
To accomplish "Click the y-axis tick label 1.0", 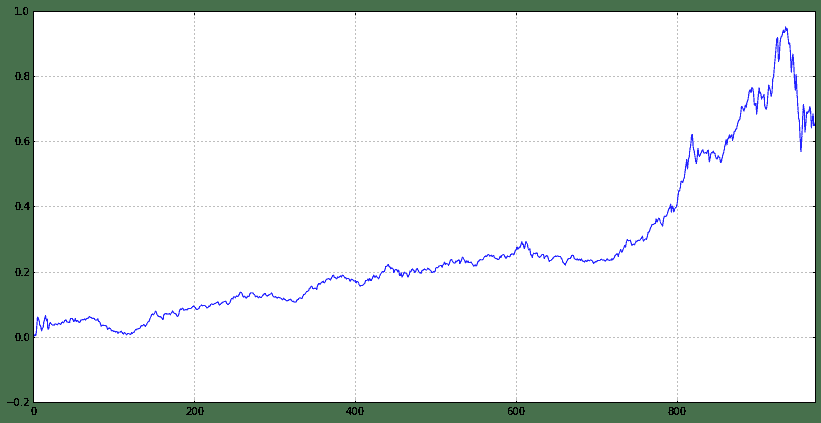I will coord(20,12).
